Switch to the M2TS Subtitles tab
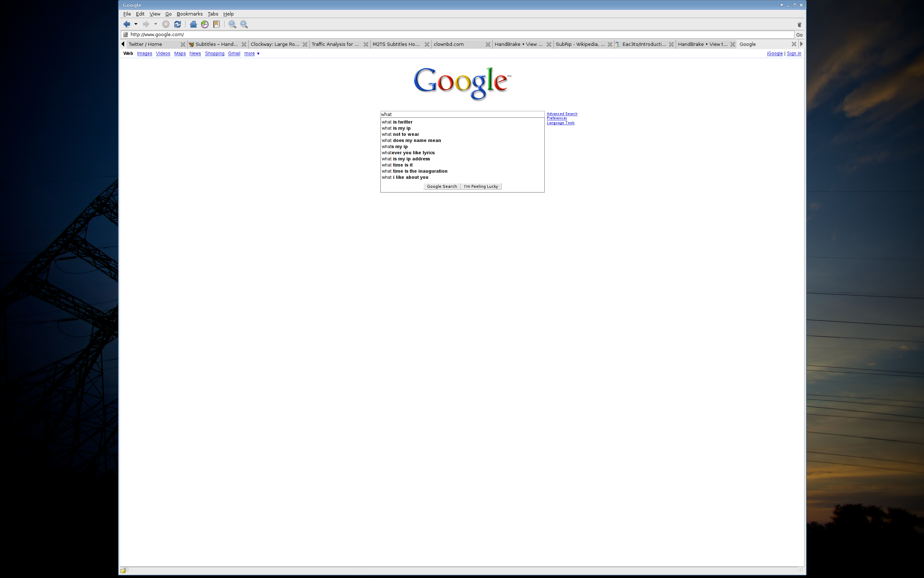Viewport: 924px width, 578px height. pos(397,44)
